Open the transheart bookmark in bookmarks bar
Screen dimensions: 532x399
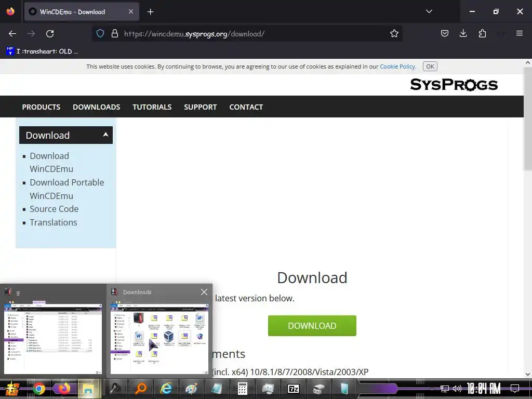[42, 51]
